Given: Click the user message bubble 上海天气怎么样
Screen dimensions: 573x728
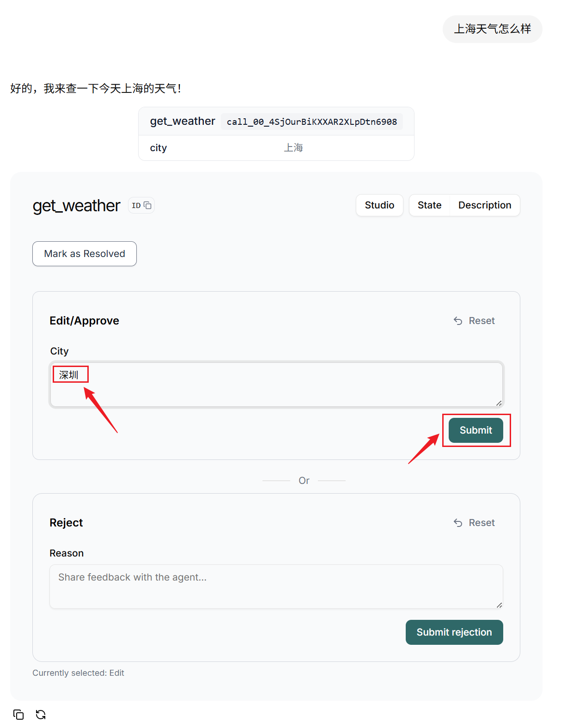Looking at the screenshot, I should tap(493, 29).
